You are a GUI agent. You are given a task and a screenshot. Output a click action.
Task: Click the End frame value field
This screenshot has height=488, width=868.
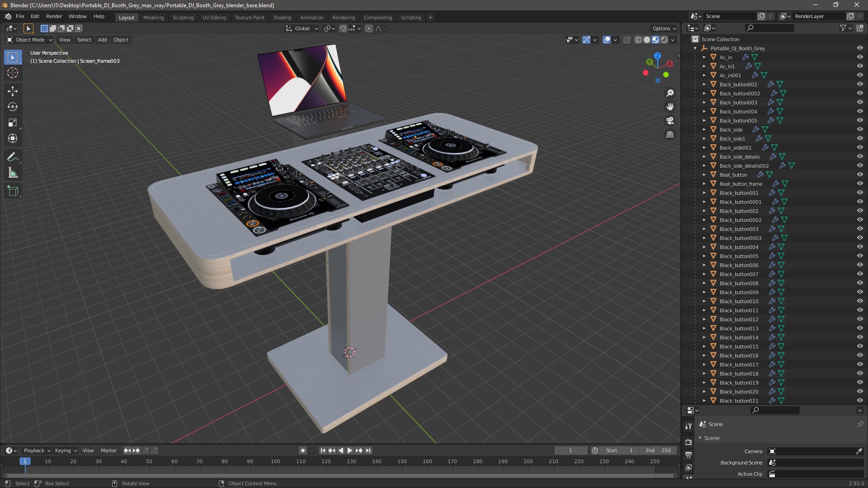(658, 450)
